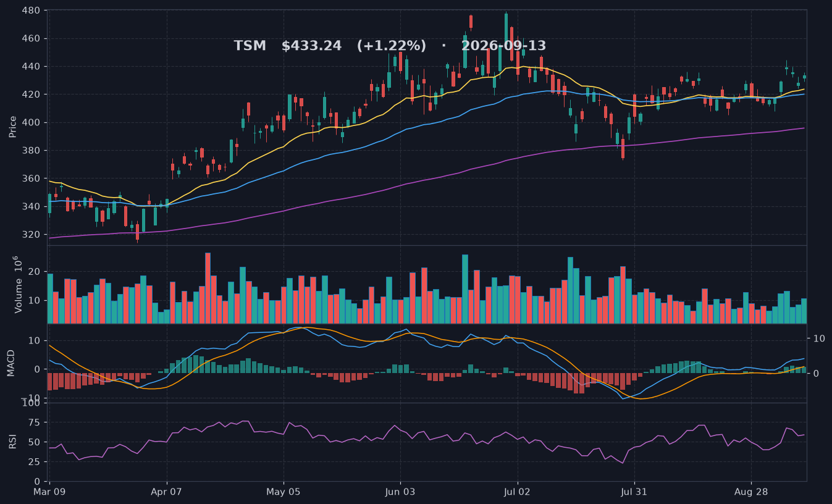Click the TSM ticker symbol in title
The image size is (832, 504).
(x=250, y=46)
